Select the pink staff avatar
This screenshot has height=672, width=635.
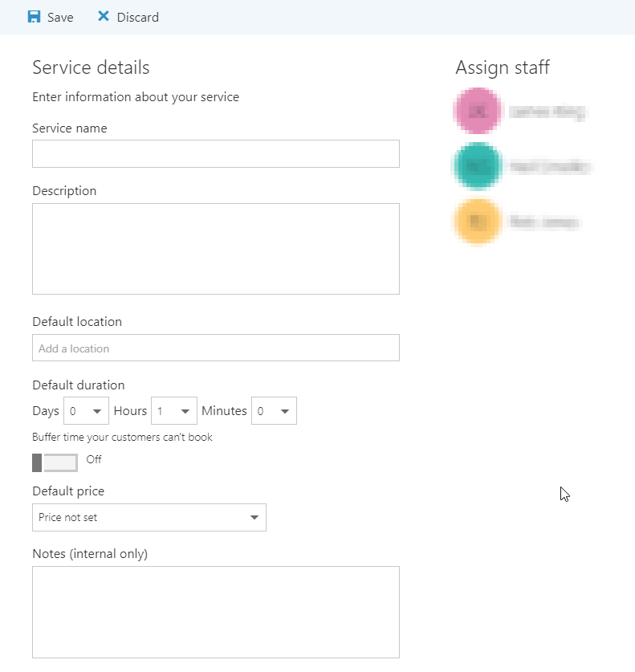478,111
